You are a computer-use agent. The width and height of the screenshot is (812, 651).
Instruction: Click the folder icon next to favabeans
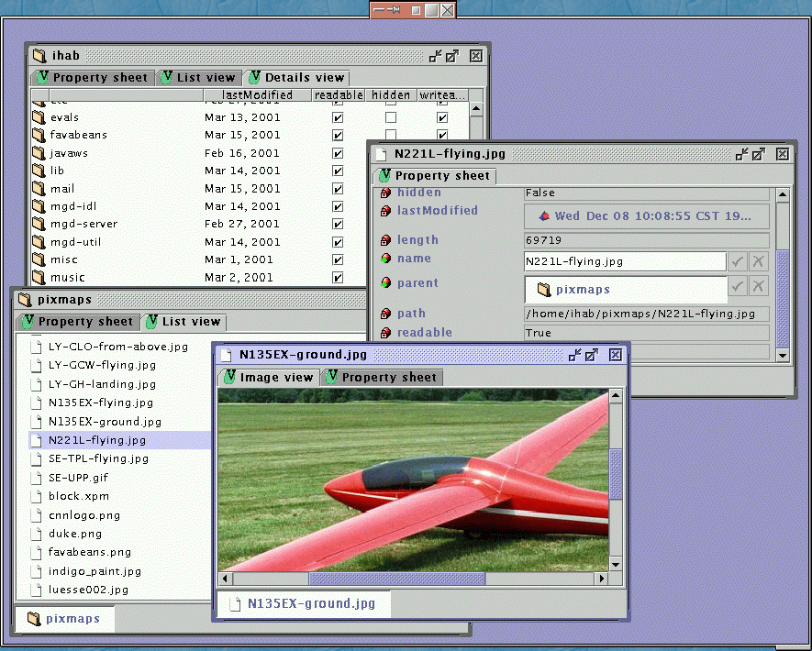(x=39, y=135)
